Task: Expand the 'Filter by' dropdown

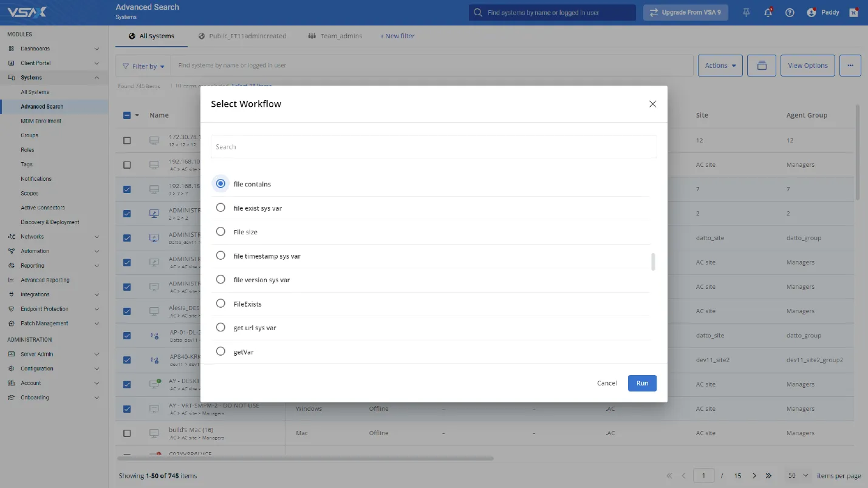Action: [143, 66]
